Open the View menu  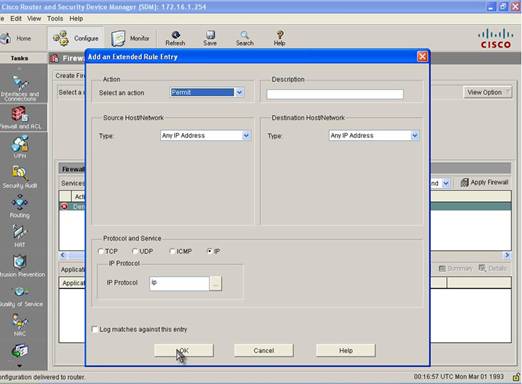click(x=34, y=19)
